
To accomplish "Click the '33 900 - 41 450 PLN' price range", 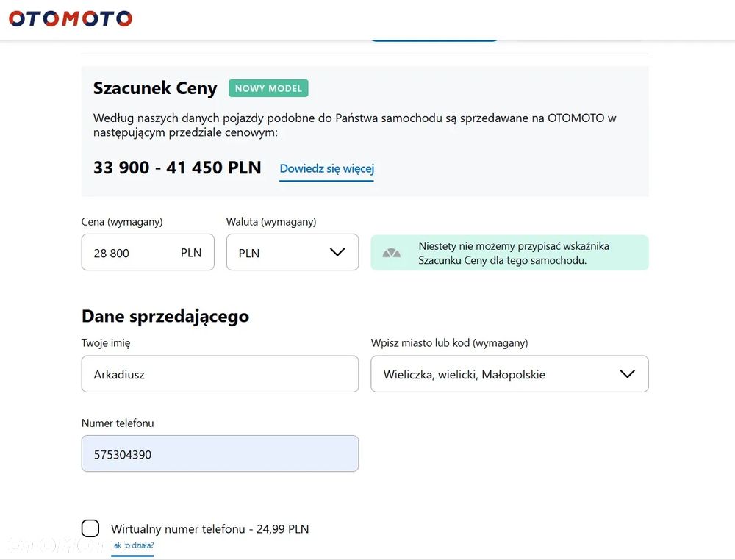I will (x=177, y=168).
